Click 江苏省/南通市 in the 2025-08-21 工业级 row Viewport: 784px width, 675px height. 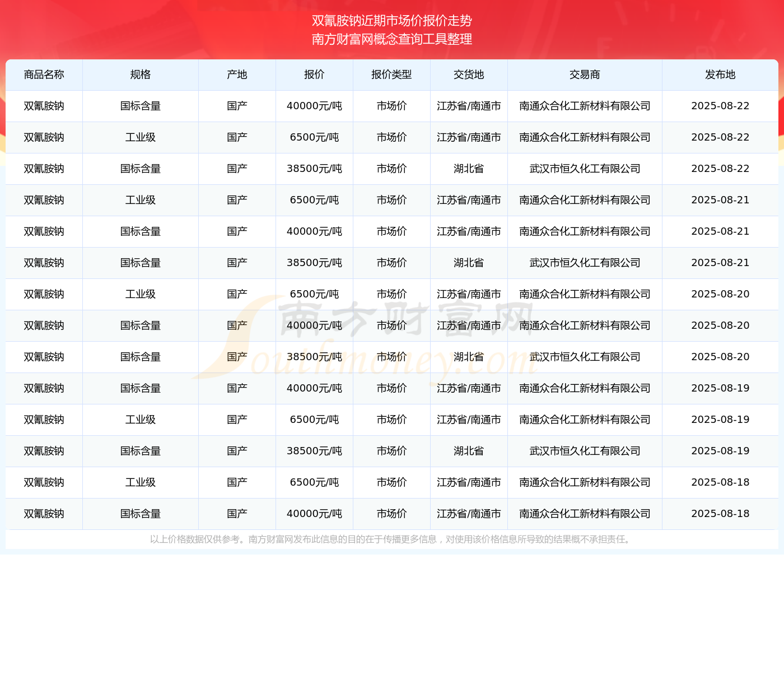coord(469,200)
